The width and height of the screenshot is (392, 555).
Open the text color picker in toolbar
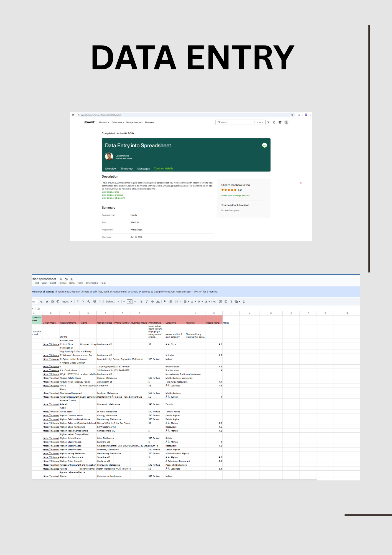click(158, 302)
